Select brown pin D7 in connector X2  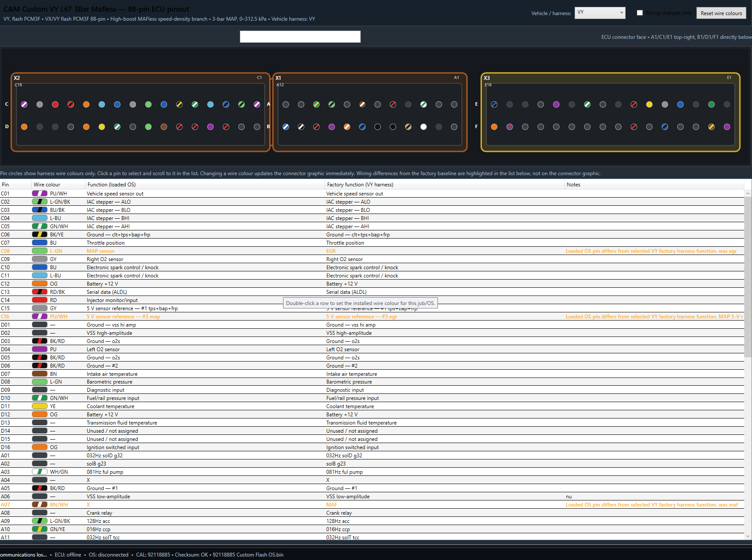click(x=164, y=127)
